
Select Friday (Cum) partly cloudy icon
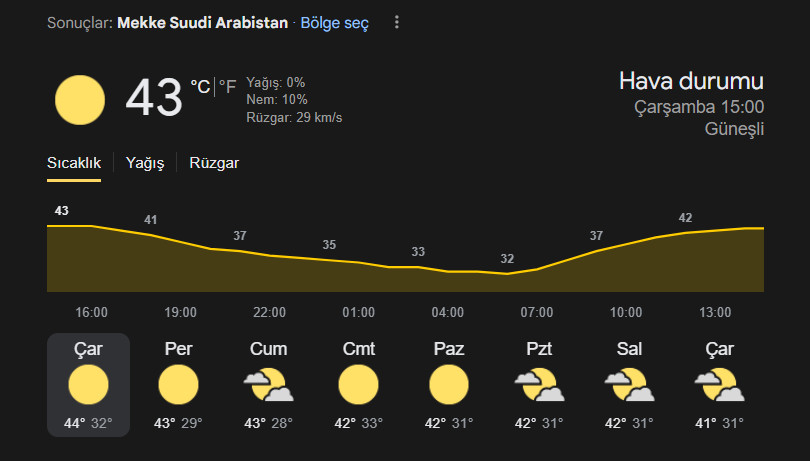click(x=269, y=385)
